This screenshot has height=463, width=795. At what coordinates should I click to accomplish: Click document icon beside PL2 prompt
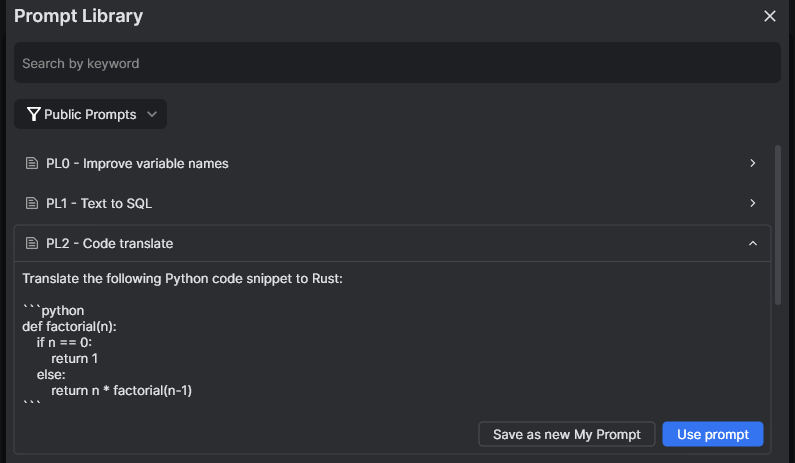pyautogui.click(x=32, y=243)
